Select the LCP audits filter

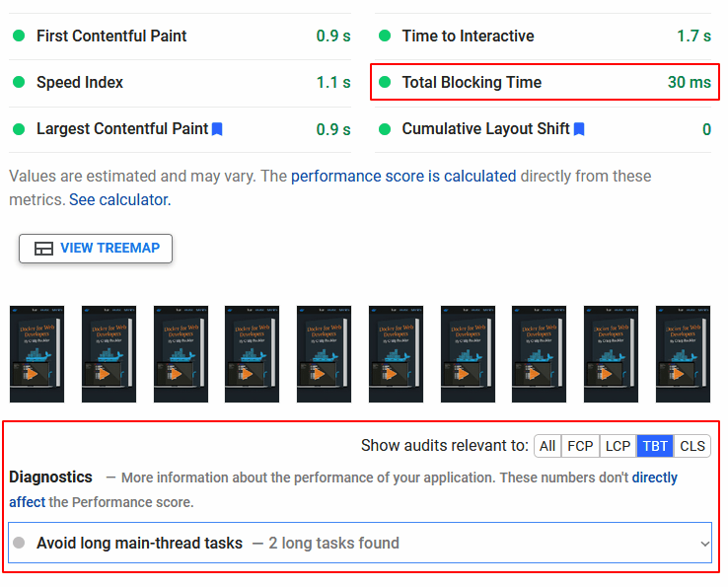(x=618, y=446)
